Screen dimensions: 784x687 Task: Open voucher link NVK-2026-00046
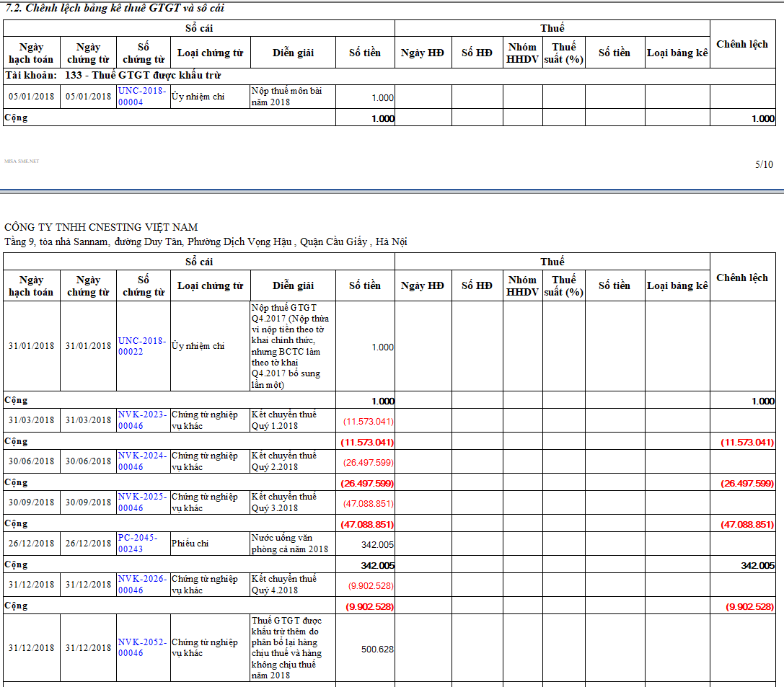coord(142,584)
